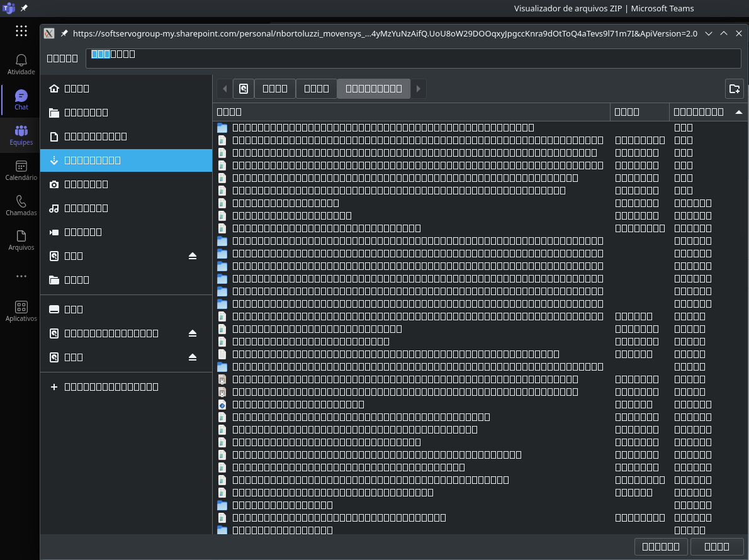Viewport: 749px width, 560px height.
Task: Open Equipes in Teams sidebar
Action: pos(21,135)
